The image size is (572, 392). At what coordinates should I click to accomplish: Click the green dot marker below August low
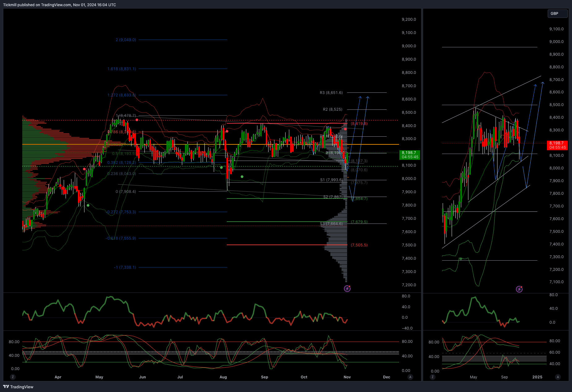[242, 177]
